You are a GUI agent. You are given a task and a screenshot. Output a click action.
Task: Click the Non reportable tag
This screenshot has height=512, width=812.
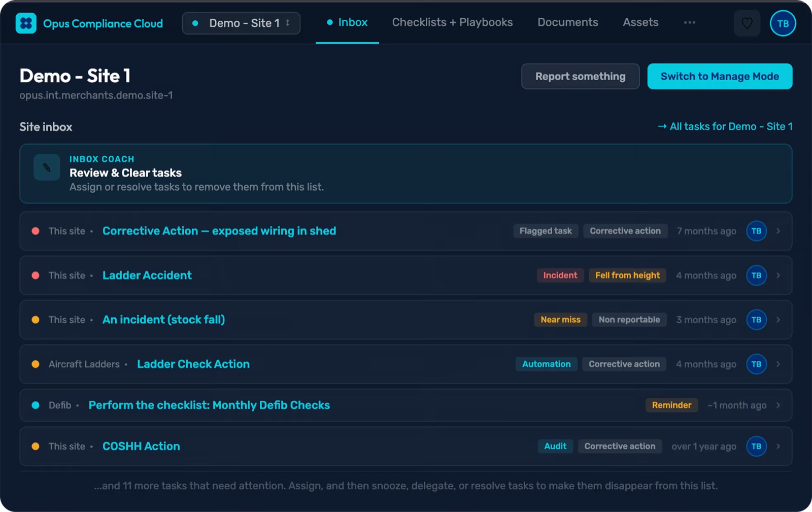[629, 320]
